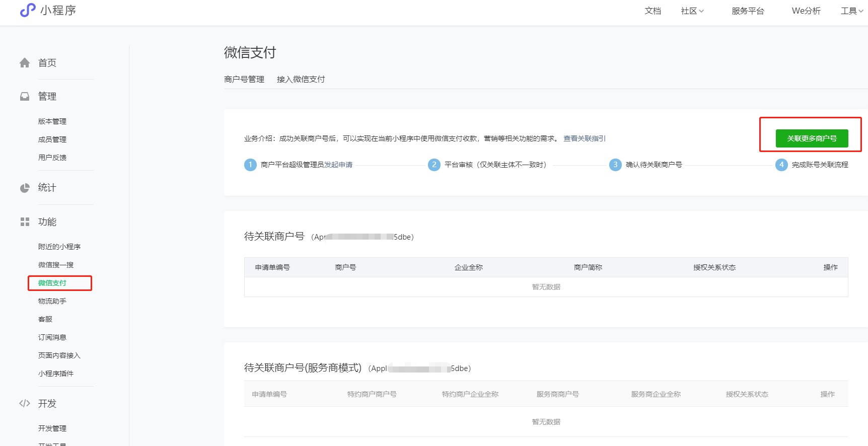Open the 查看关联指引 link

(x=585, y=138)
